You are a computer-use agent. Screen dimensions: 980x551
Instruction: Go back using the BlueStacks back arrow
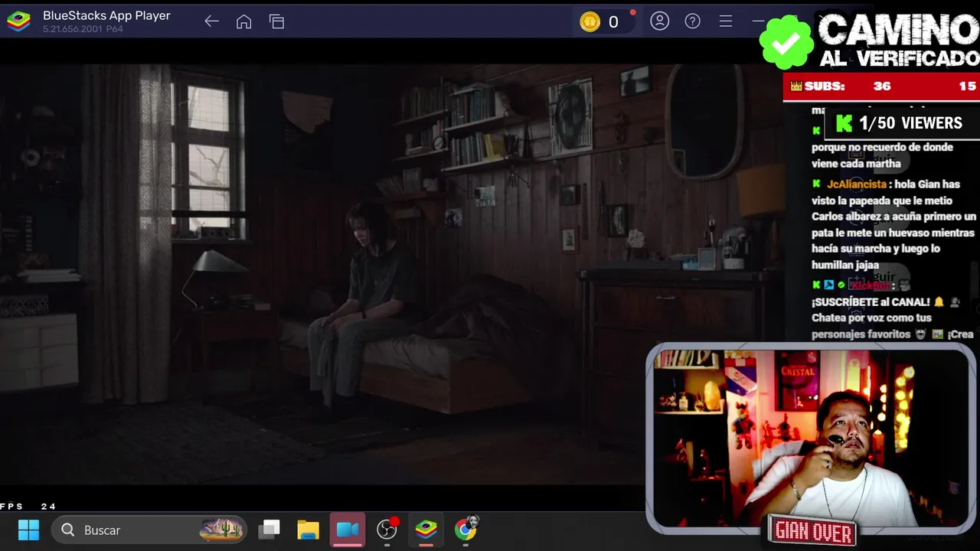point(212,21)
